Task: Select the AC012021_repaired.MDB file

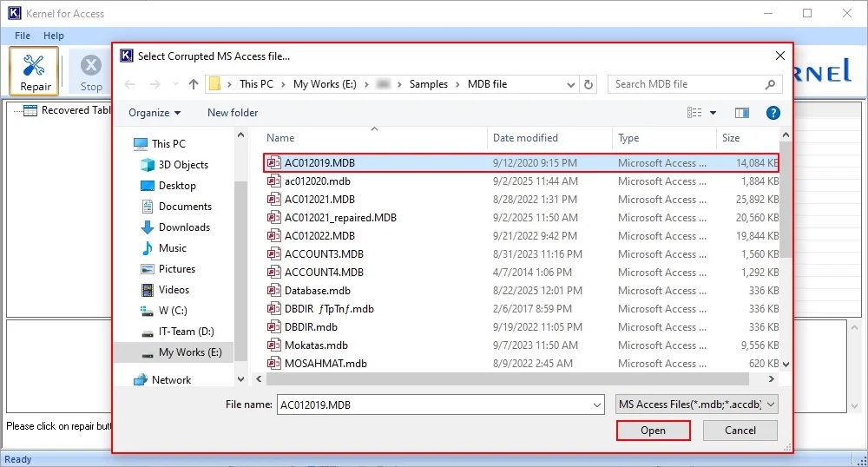Action: tap(522, 218)
